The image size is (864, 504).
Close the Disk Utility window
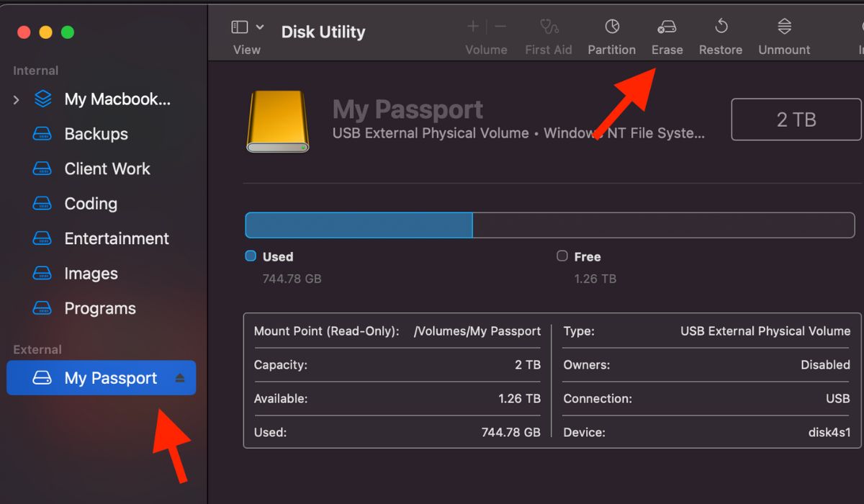[x=24, y=32]
